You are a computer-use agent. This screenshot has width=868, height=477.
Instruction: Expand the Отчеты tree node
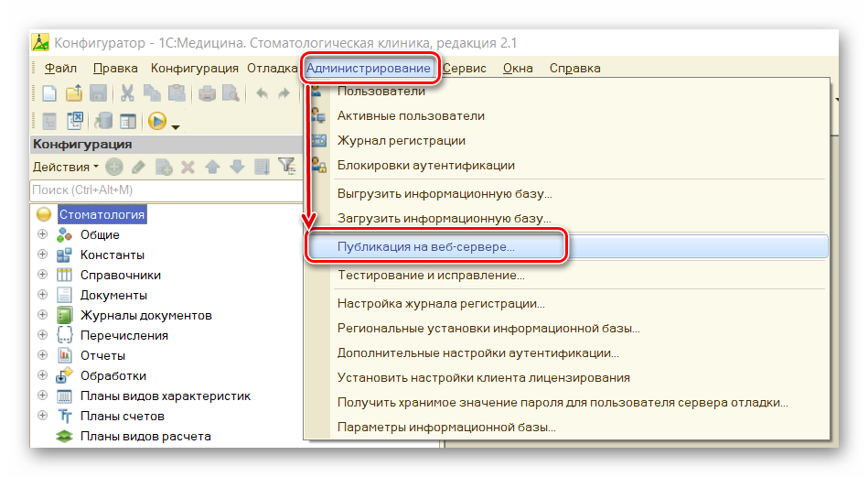[x=43, y=354]
